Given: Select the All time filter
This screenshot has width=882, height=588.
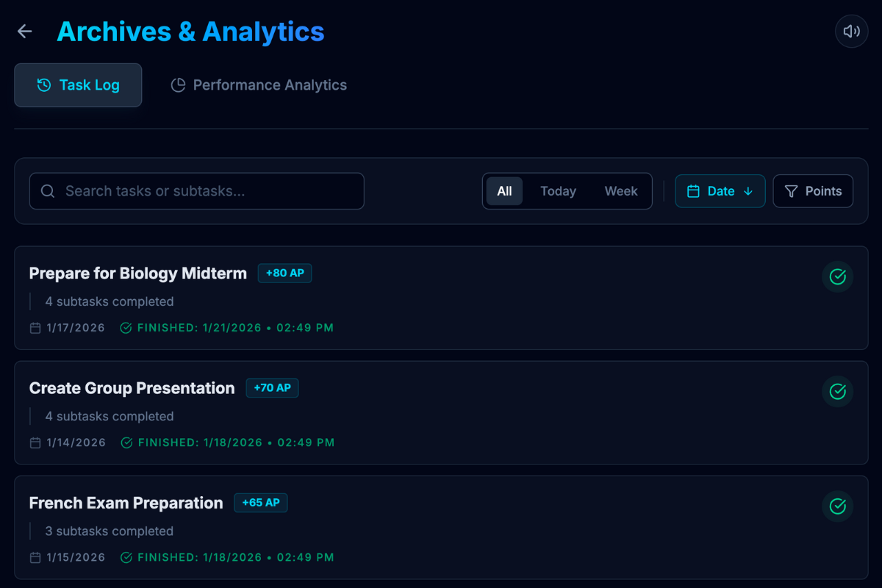Looking at the screenshot, I should [504, 191].
